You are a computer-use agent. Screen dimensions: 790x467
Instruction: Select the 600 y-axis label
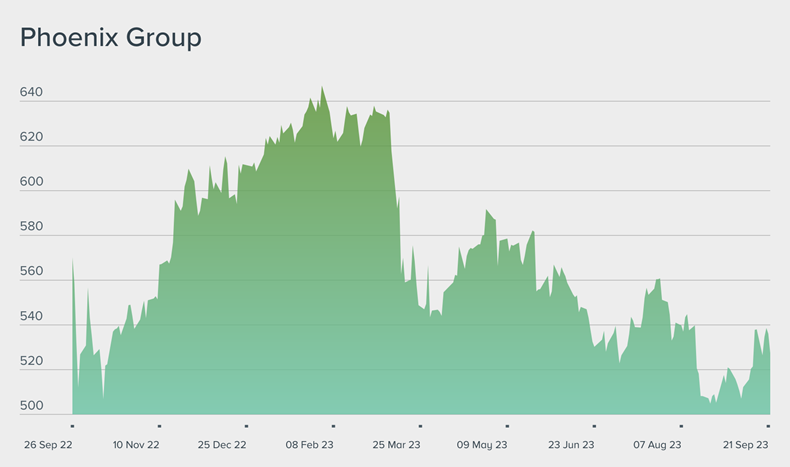coord(31,181)
